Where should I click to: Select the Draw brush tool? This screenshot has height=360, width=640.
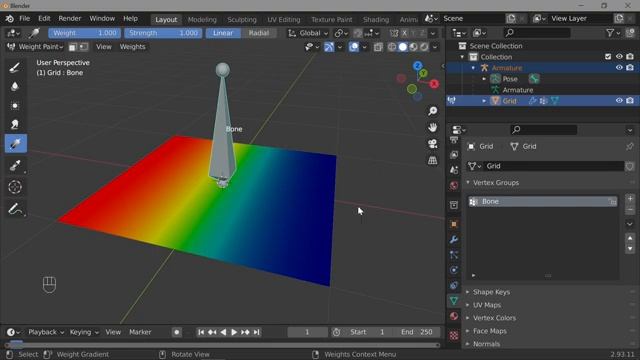click(x=16, y=67)
